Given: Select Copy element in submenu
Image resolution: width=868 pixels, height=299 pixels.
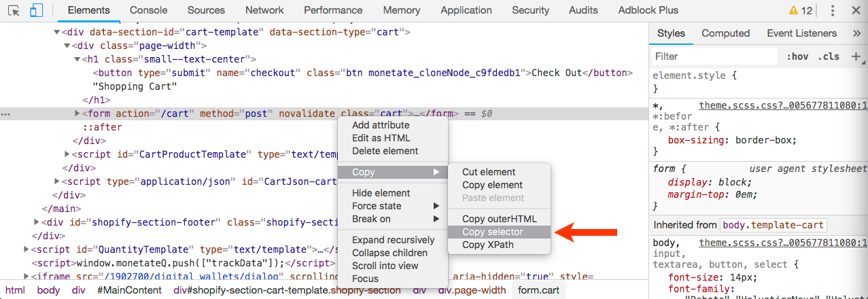Looking at the screenshot, I should (500, 185).
